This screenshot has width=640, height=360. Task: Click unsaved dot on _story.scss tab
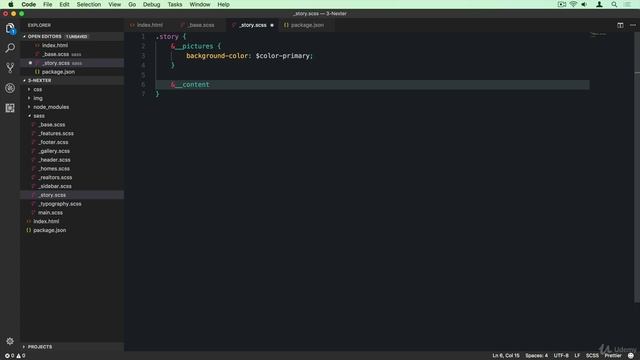[272, 25]
